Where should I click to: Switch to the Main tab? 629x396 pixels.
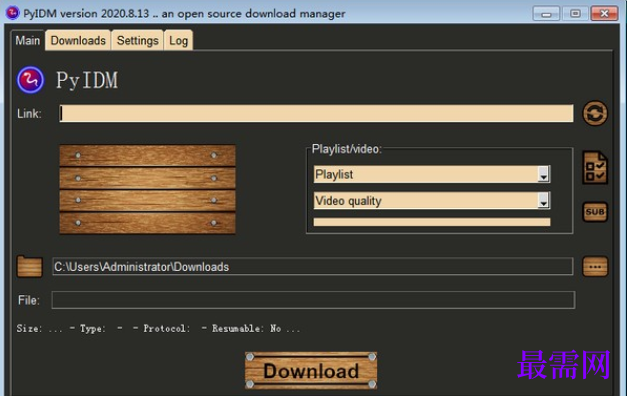[28, 41]
